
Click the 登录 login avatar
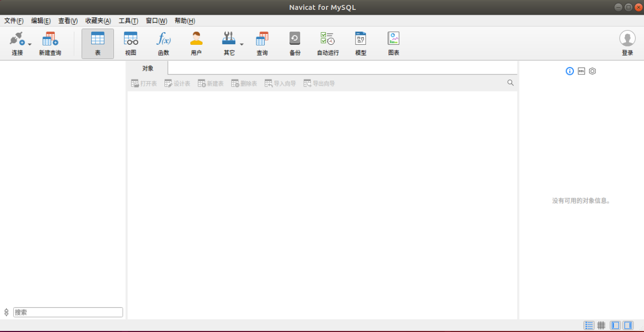point(627,39)
